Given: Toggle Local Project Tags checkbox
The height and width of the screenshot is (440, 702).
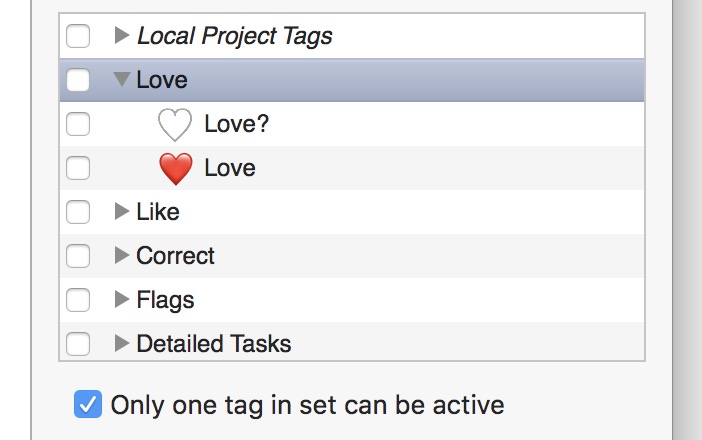Looking at the screenshot, I should [78, 36].
